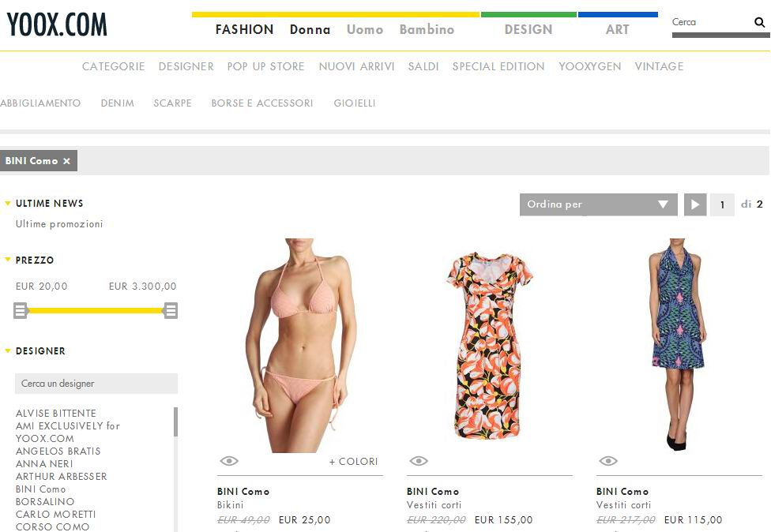The width and height of the screenshot is (771, 532).
Task: Edit the page number box
Action: pos(722,204)
